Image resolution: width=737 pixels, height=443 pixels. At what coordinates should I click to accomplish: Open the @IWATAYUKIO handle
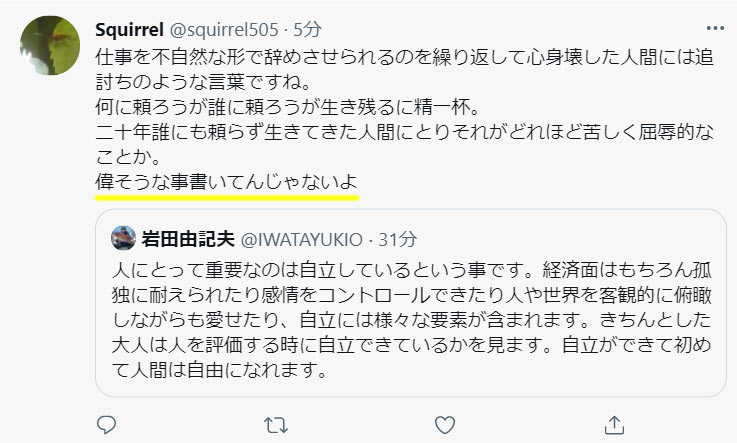pos(302,240)
